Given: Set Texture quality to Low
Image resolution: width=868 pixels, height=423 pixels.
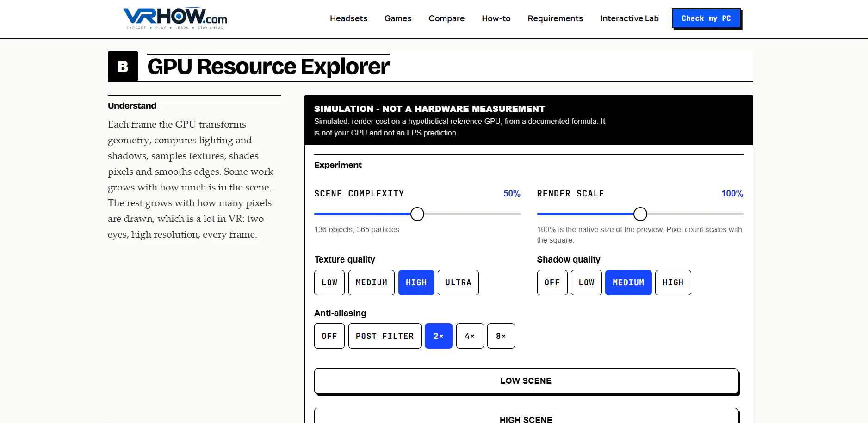Looking at the screenshot, I should tap(329, 282).
